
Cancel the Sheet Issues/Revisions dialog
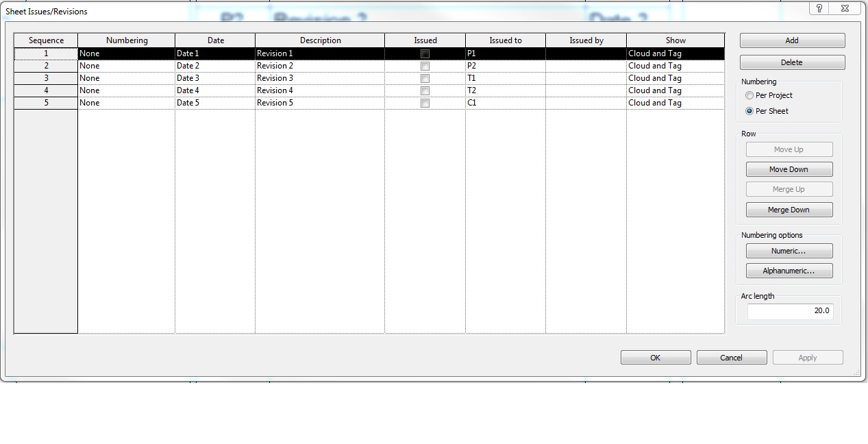(x=731, y=357)
